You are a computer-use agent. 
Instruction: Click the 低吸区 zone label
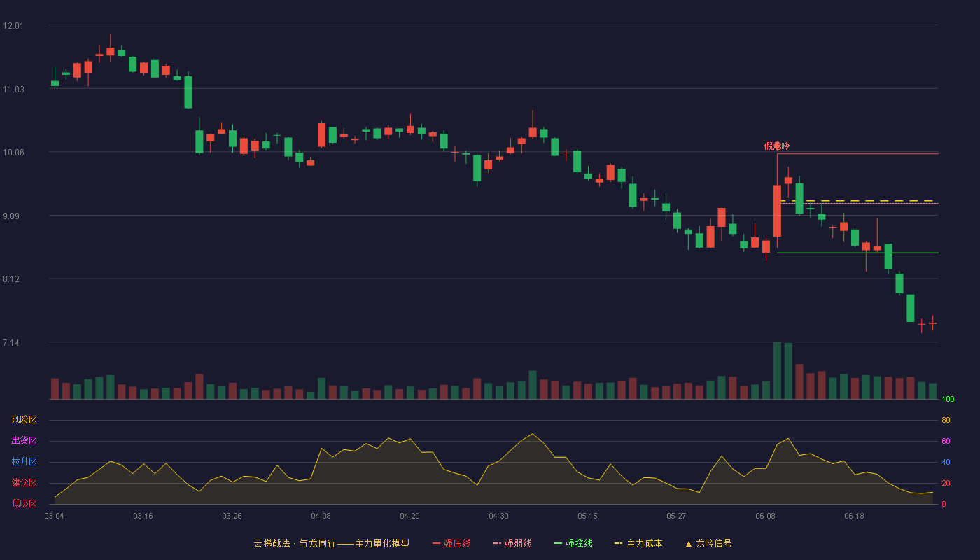[24, 503]
